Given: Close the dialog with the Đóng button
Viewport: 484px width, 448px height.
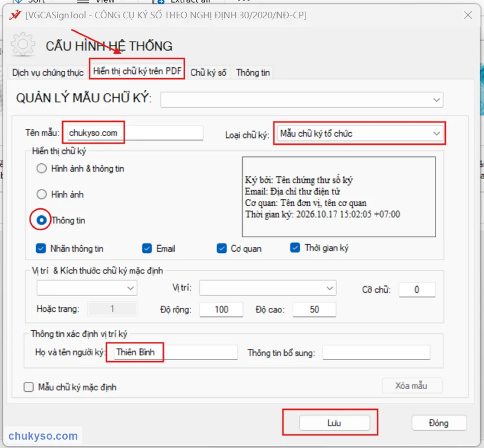Looking at the screenshot, I should tap(439, 423).
